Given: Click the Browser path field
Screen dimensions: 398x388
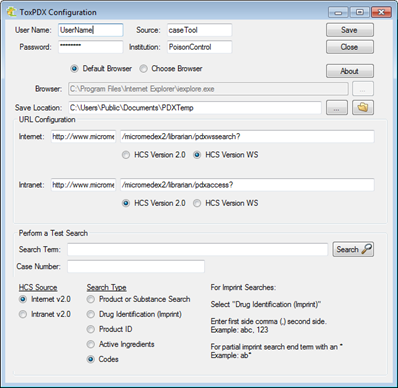Looking at the screenshot, I should click(x=208, y=89).
